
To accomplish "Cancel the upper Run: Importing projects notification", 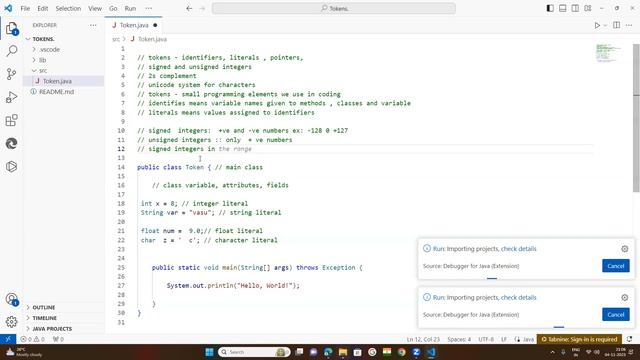I will 616,266.
